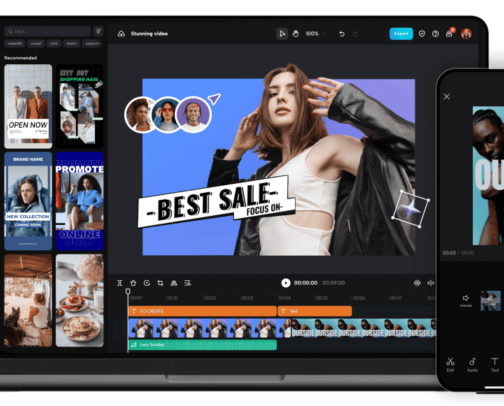Choose the 'BRAND NAME' new collection template
504x406 pixels.
(28, 201)
